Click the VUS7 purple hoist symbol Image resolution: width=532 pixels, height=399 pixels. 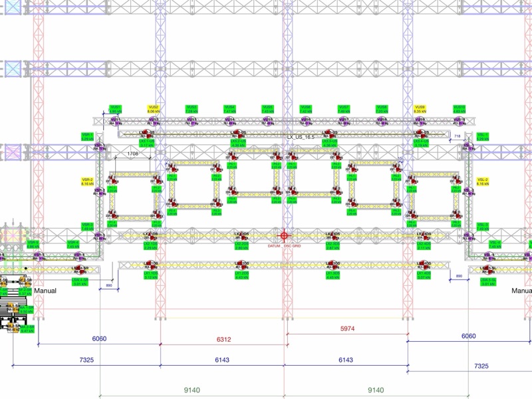pos(344,121)
